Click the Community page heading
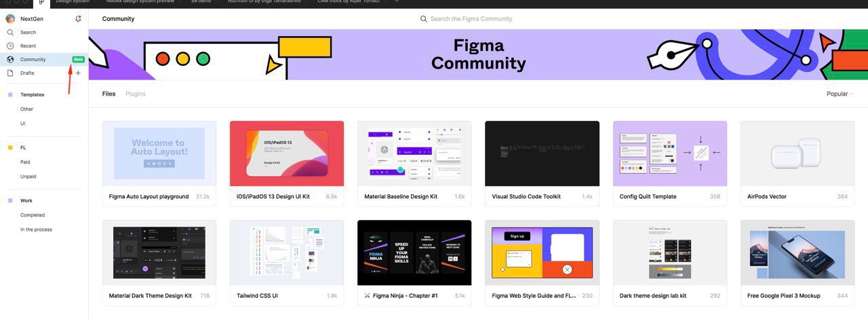The image size is (868, 319). click(118, 19)
